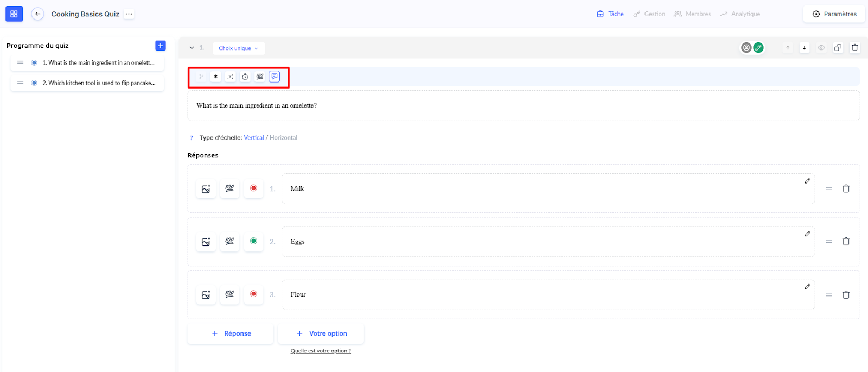
Task: Set points for the Eggs answer
Action: [x=229, y=242]
